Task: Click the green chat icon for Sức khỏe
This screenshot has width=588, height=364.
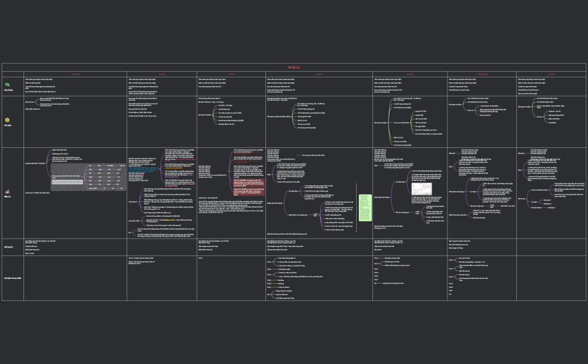Action: pos(8,84)
